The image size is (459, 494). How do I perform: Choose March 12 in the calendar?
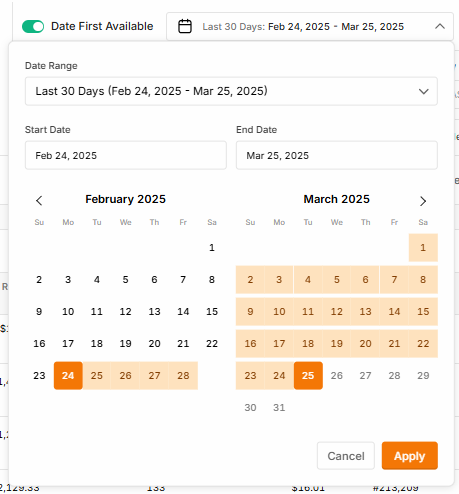[337, 312]
